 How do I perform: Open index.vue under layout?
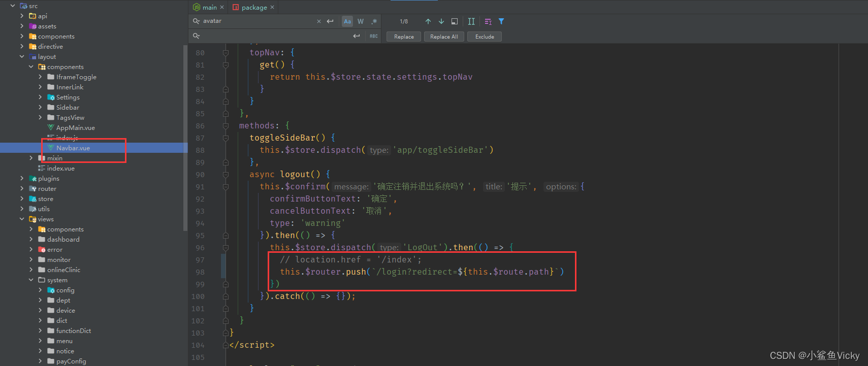click(x=60, y=168)
